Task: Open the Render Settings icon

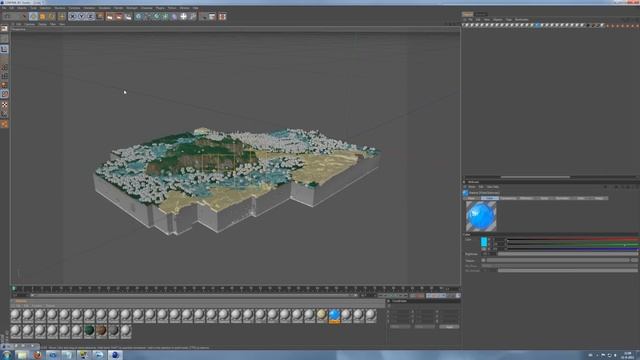Action: (128, 16)
